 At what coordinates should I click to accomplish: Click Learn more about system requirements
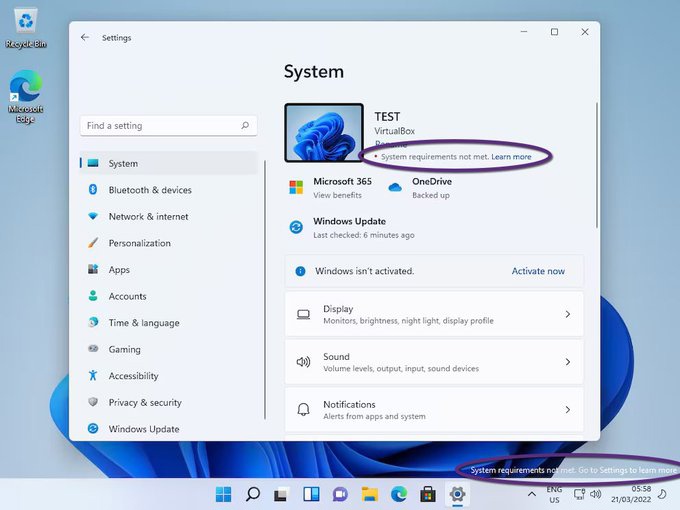[x=511, y=157]
